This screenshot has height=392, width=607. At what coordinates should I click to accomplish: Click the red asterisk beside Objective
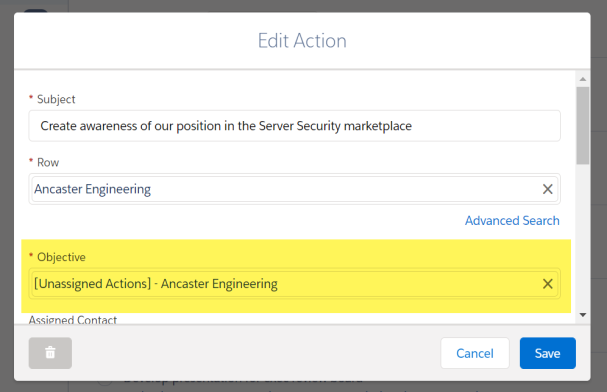point(31,255)
